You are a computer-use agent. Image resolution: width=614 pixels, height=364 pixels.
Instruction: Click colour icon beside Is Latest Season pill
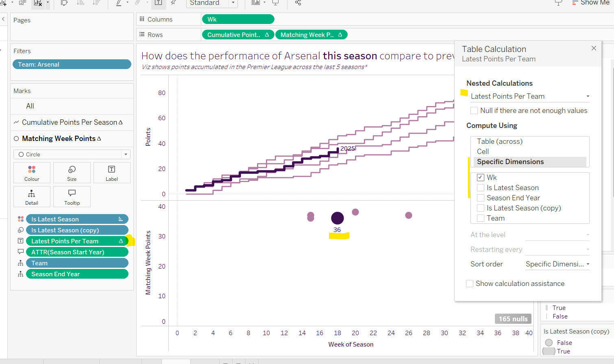click(21, 219)
